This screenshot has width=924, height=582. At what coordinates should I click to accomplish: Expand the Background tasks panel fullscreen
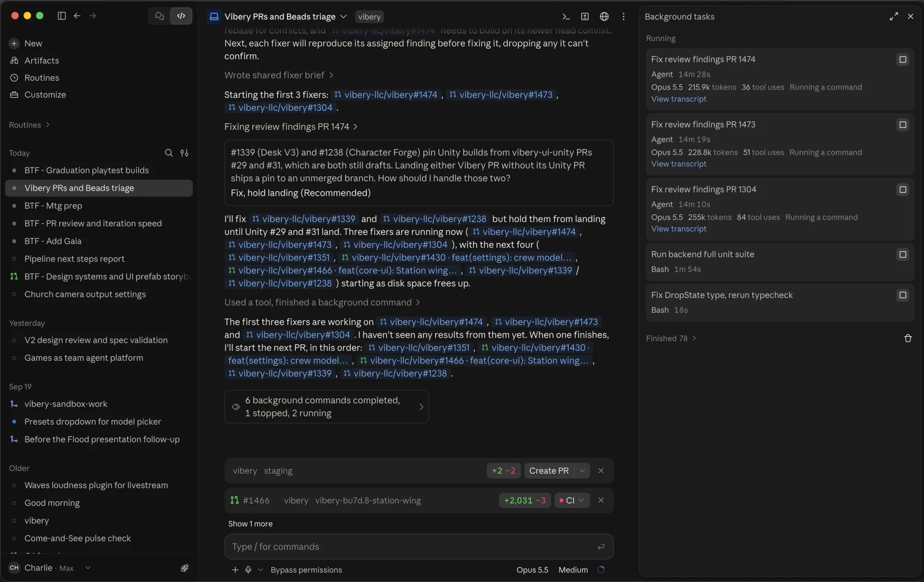(894, 17)
